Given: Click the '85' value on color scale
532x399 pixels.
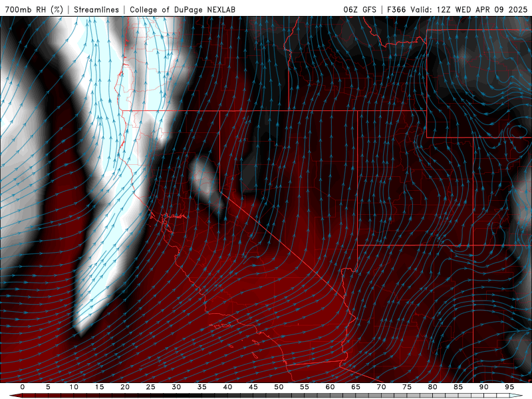Looking at the screenshot, I should click(458, 387).
